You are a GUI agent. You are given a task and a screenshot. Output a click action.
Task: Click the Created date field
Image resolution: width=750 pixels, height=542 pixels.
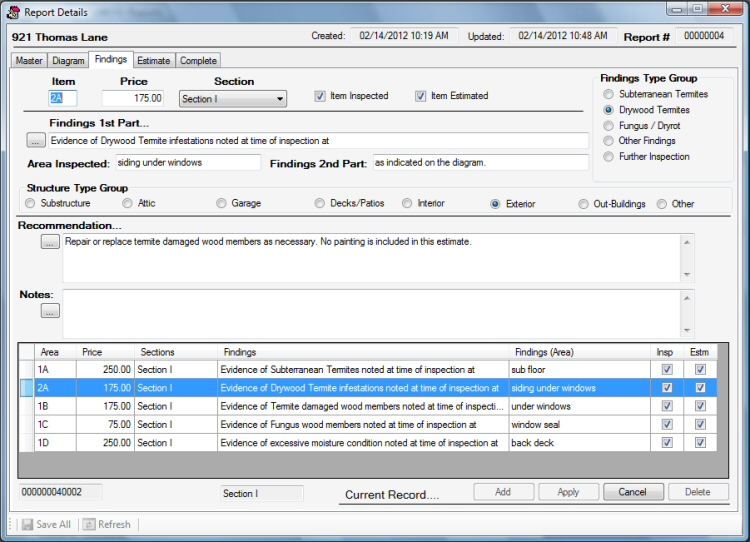pos(404,36)
